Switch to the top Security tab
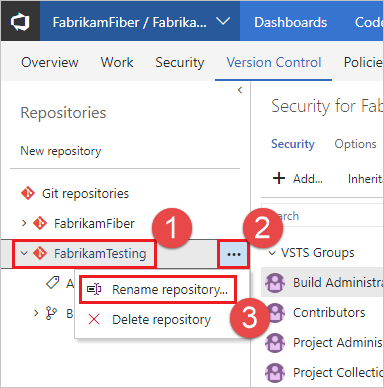Viewport: 384px width, 388px height. 180,62
